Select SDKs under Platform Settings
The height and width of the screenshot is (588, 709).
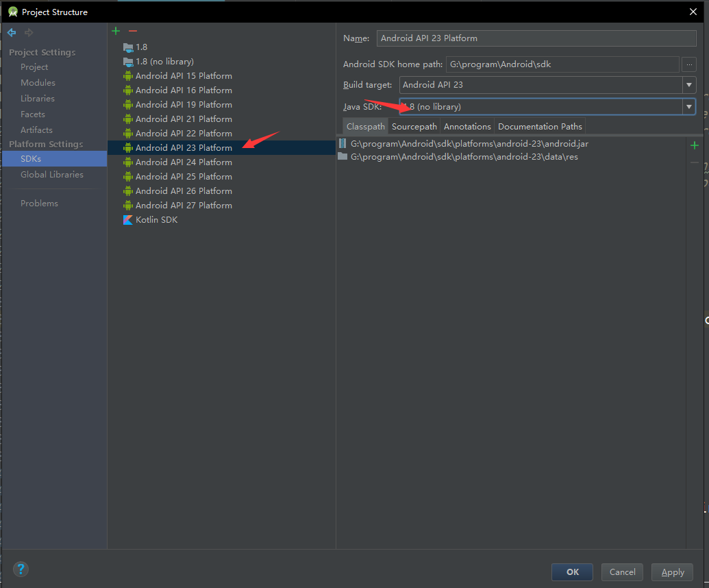point(55,159)
